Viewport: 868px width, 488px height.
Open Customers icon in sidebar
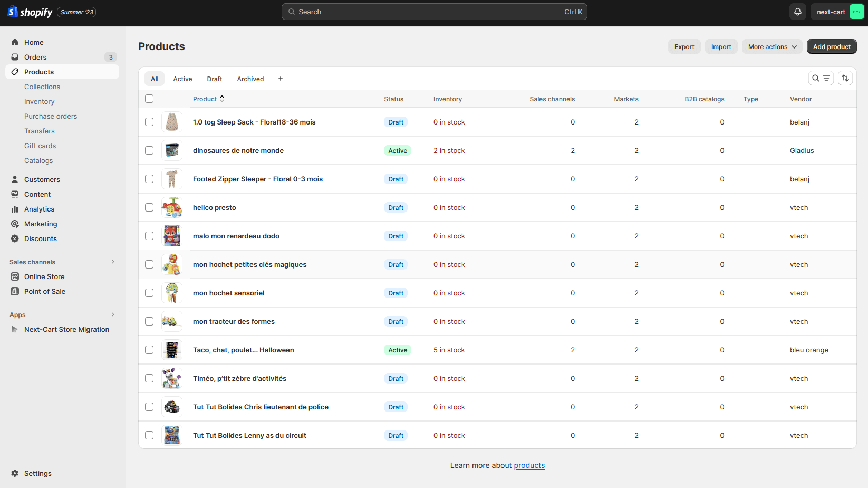pos(15,179)
